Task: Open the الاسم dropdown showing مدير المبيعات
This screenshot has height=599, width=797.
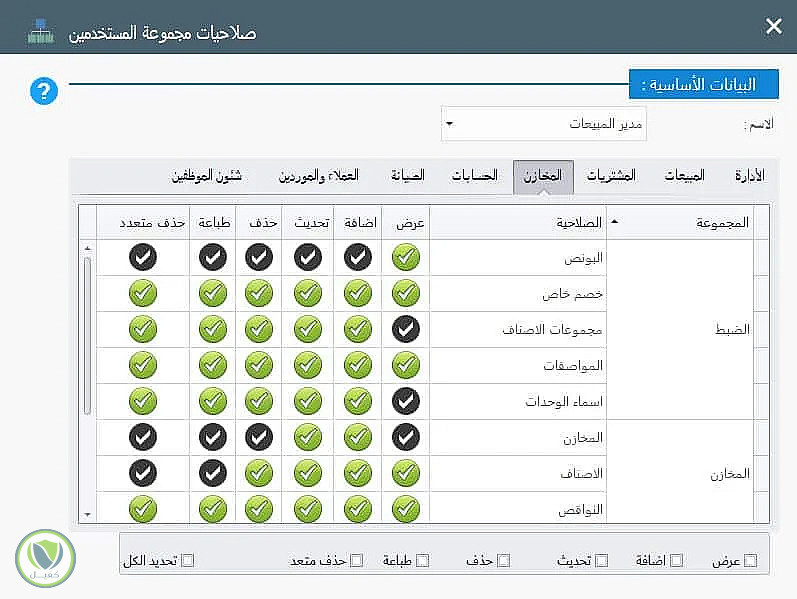Action: 543,124
